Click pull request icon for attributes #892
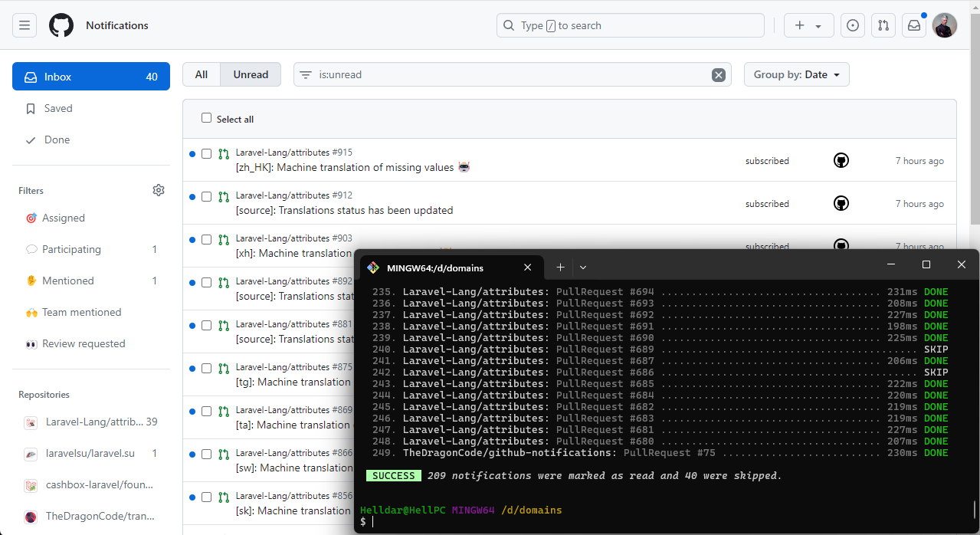The image size is (980, 535). (x=224, y=283)
